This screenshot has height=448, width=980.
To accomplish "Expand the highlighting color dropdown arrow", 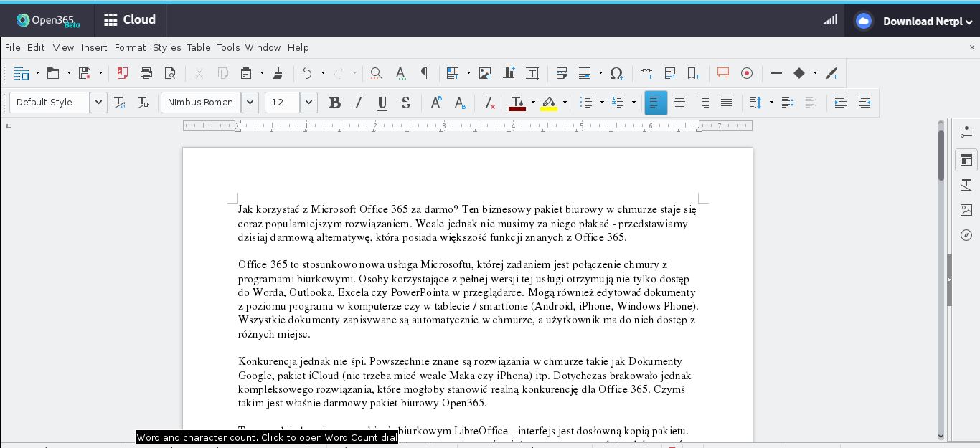I will pos(565,103).
